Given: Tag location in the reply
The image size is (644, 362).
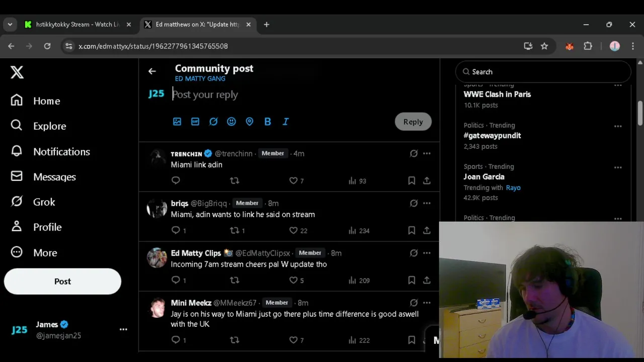Looking at the screenshot, I should [x=250, y=122].
